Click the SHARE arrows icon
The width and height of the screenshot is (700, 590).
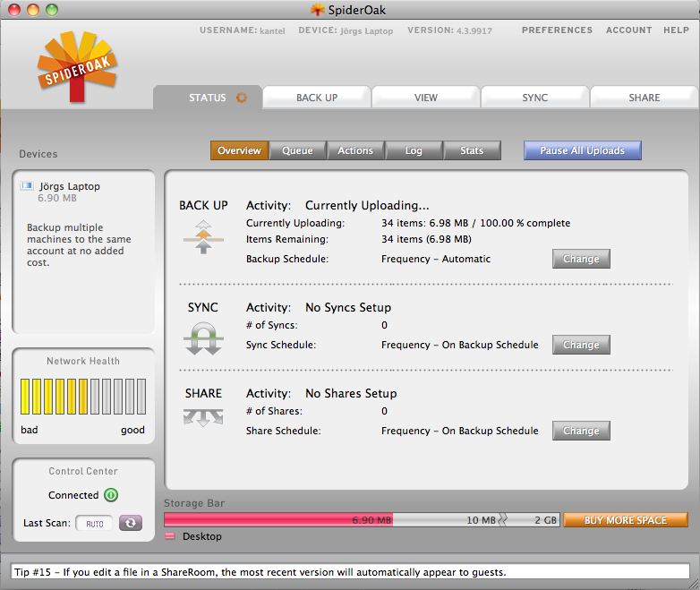[203, 417]
